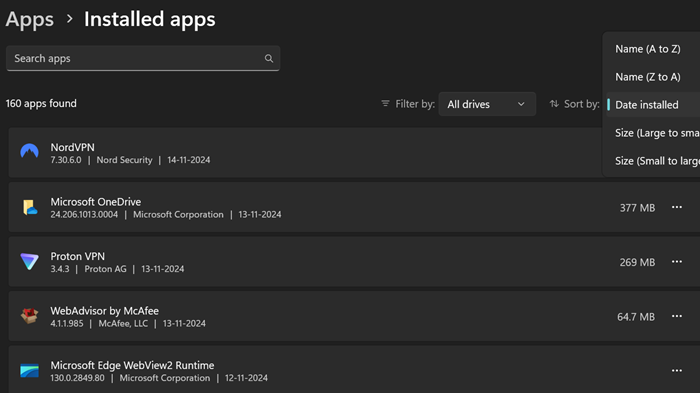
Task: Open more options for Edge WebView2 Runtime
Action: (677, 371)
